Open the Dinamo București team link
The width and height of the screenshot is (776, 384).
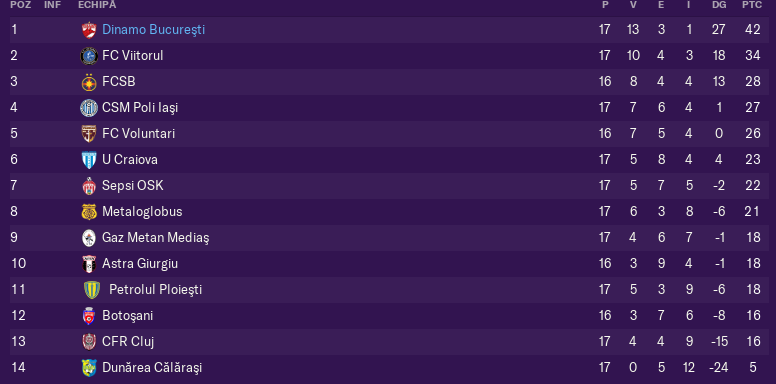click(x=153, y=30)
